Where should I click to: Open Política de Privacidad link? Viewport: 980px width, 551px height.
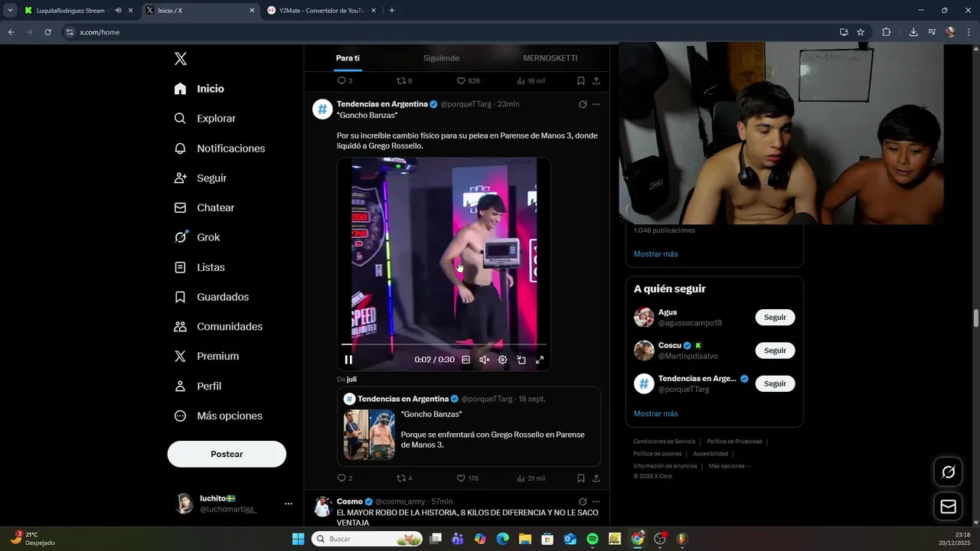click(x=734, y=442)
